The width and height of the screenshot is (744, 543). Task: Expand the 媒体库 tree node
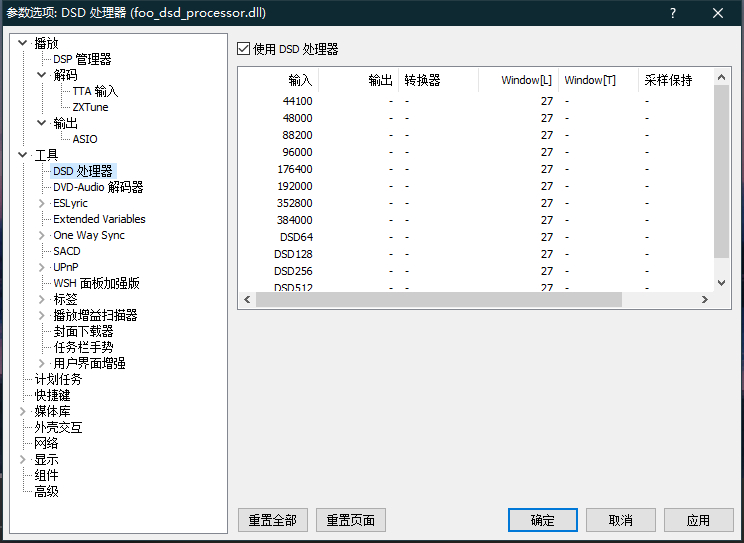tap(22, 411)
